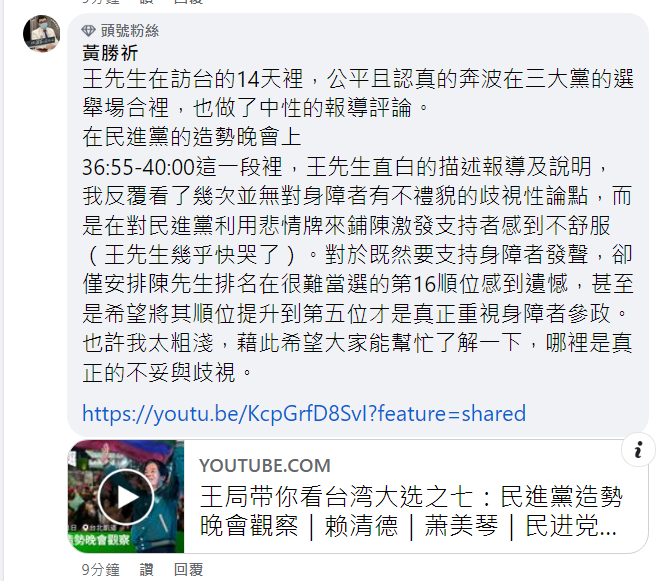Viewport: 669px width, 581px height.
Task: Click the circular play button on video preview
Action: (x=125, y=497)
